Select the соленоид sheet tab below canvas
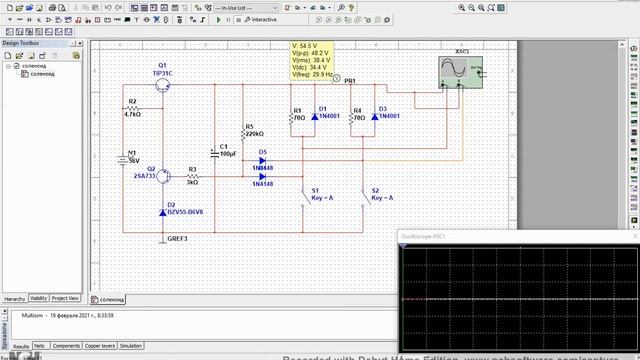Image resolution: width=640 pixels, height=360 pixels. 108,300
